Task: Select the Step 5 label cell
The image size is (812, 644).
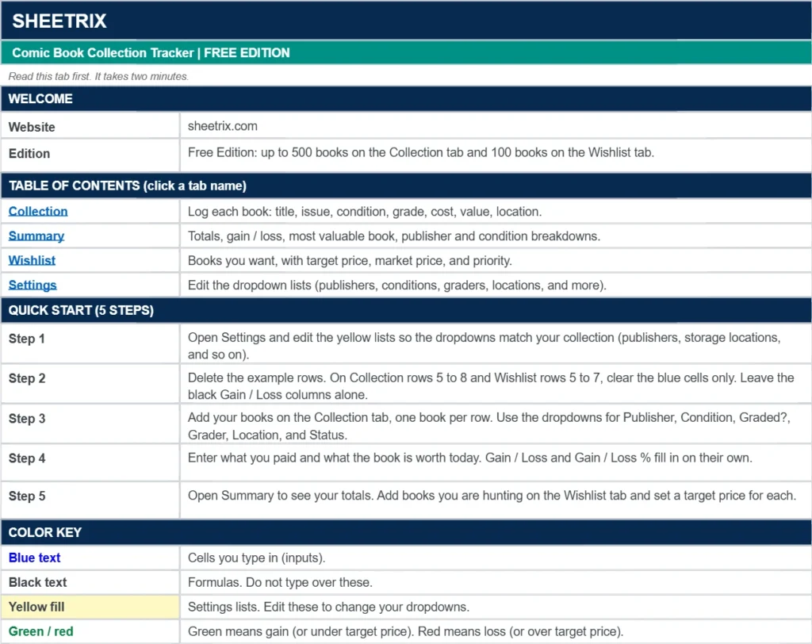Action: [90, 500]
